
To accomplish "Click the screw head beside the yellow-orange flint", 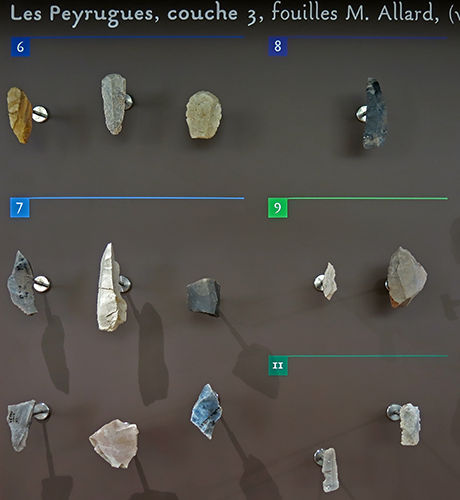I will (x=40, y=114).
